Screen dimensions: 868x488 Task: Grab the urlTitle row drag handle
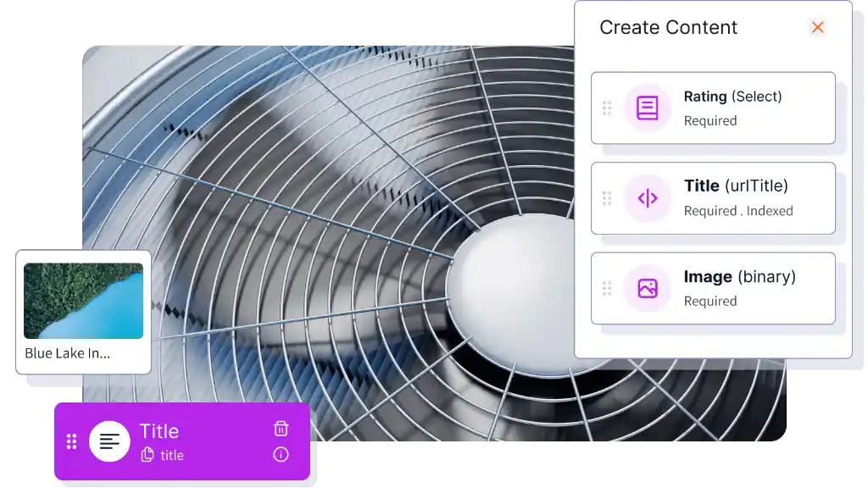coord(607,198)
